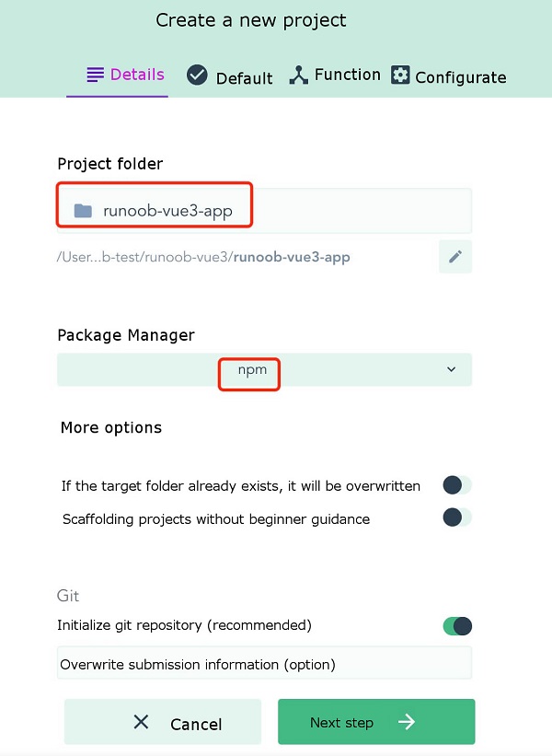
Task: Click the folder icon beside runoob-vue3-app
Action: coord(83,211)
